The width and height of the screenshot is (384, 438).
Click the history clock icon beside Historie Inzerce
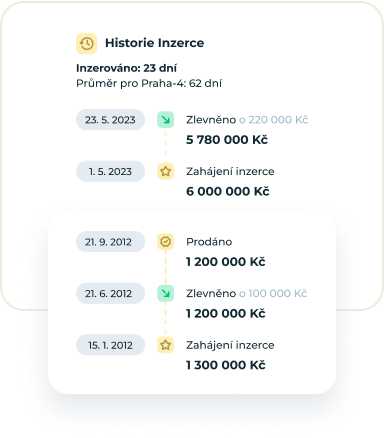(x=87, y=43)
